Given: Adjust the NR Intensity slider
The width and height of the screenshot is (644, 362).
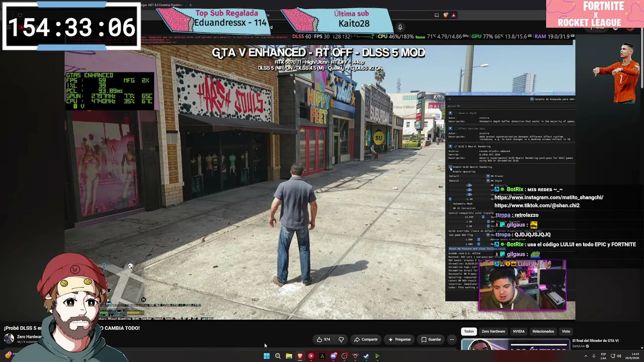Looking at the screenshot, I should (468, 185).
